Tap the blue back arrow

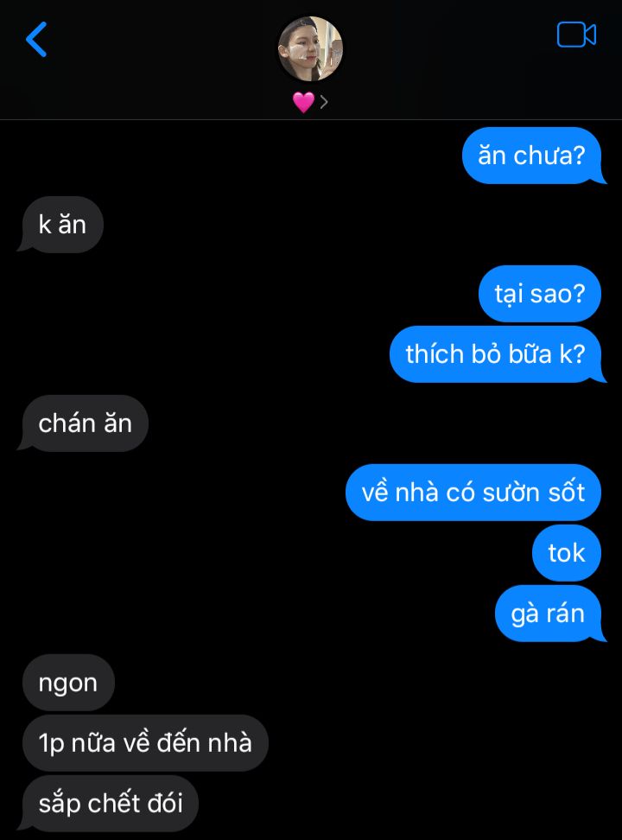(x=36, y=39)
